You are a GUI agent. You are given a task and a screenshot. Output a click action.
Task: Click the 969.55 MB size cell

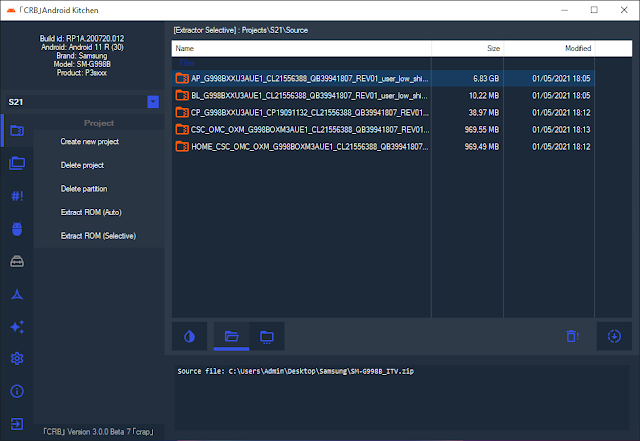point(482,130)
